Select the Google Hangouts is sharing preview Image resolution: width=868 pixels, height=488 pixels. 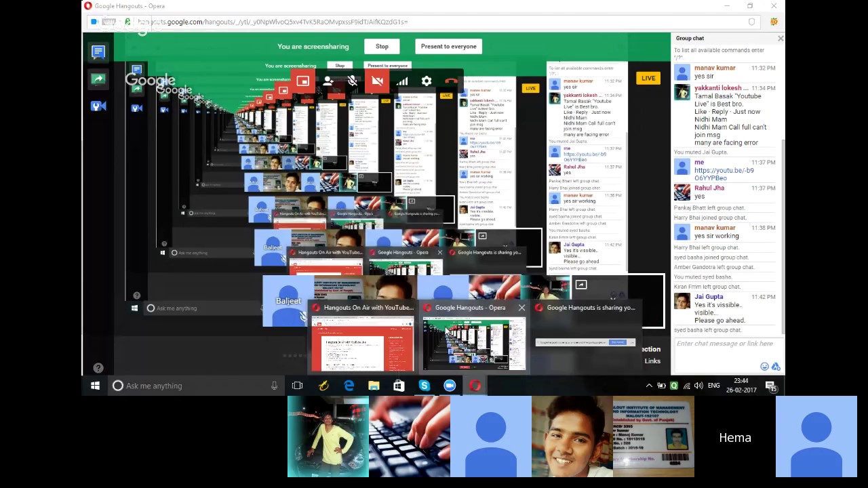(x=586, y=336)
